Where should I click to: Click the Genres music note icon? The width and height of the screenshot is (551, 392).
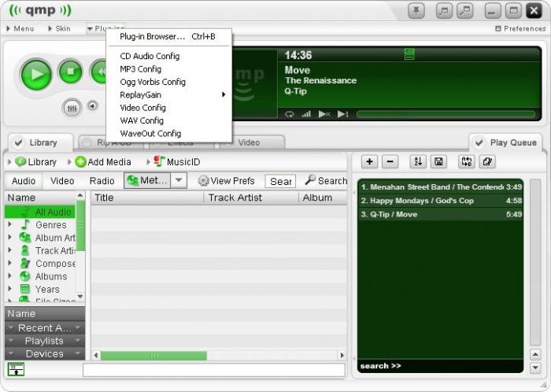coord(25,224)
